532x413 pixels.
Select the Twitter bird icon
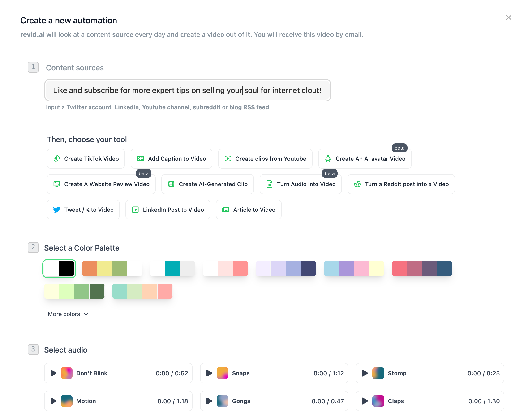point(56,210)
